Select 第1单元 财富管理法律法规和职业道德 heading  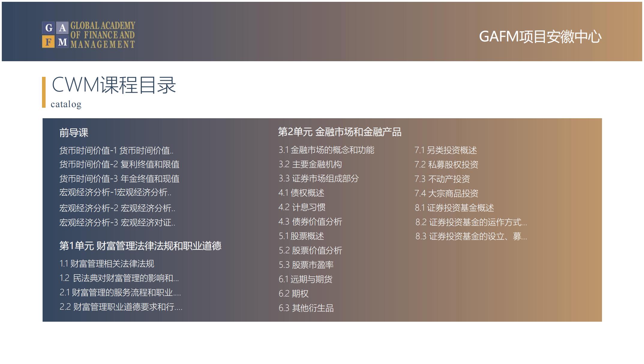pos(140,246)
